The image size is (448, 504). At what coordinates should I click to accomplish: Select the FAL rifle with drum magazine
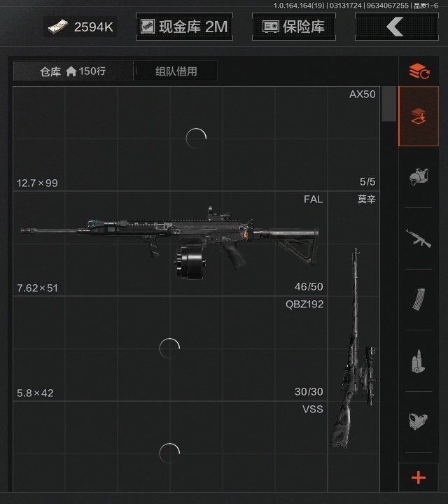click(x=170, y=244)
